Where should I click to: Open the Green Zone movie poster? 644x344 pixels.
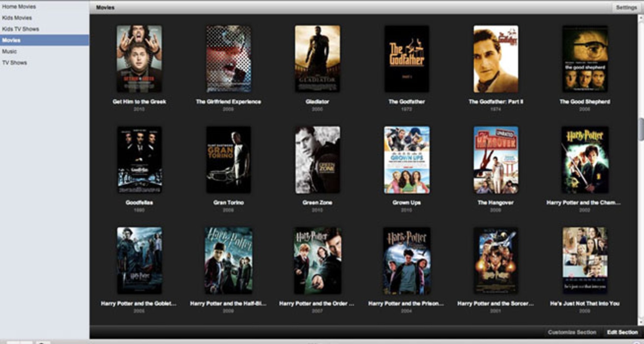click(317, 160)
